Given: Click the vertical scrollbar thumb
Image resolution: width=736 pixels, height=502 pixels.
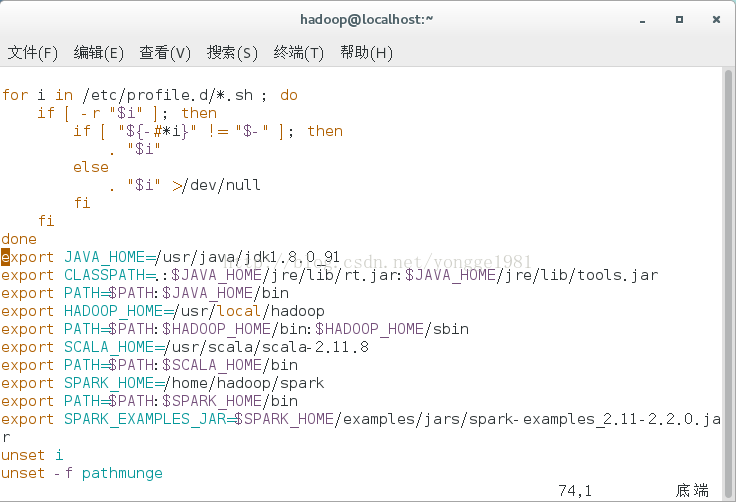Looking at the screenshot, I should click(728, 284).
